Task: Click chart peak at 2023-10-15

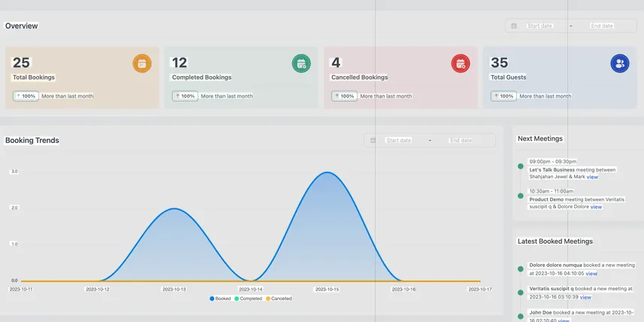Action: (x=328, y=172)
